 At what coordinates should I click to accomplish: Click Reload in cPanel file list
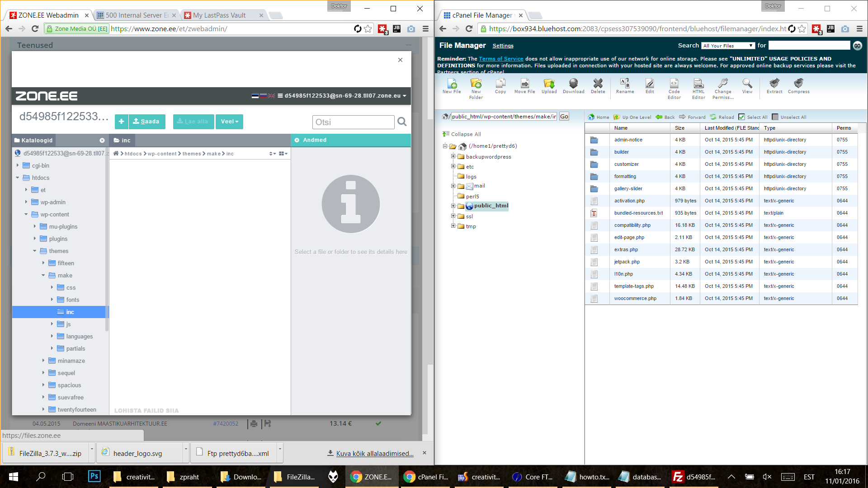[x=722, y=117]
